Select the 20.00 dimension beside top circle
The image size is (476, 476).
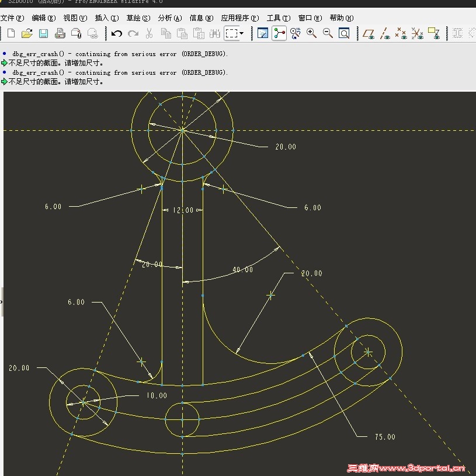click(x=286, y=147)
